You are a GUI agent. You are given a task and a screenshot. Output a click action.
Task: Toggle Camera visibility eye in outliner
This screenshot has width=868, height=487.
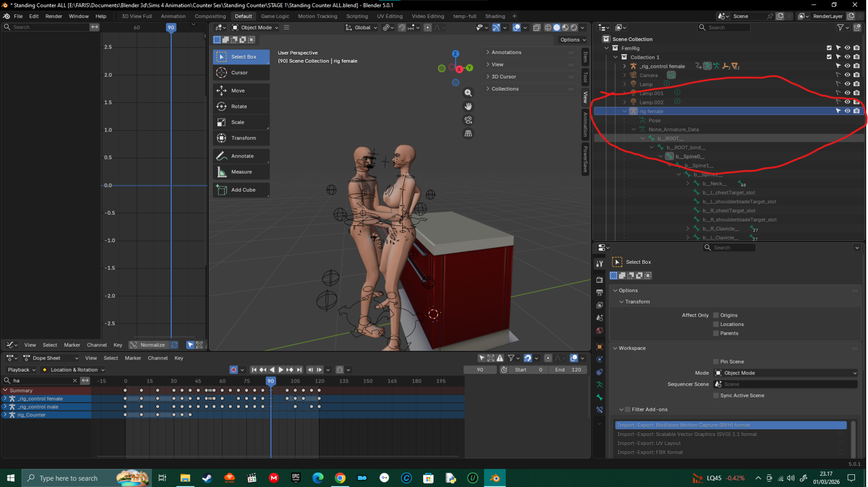coord(847,75)
